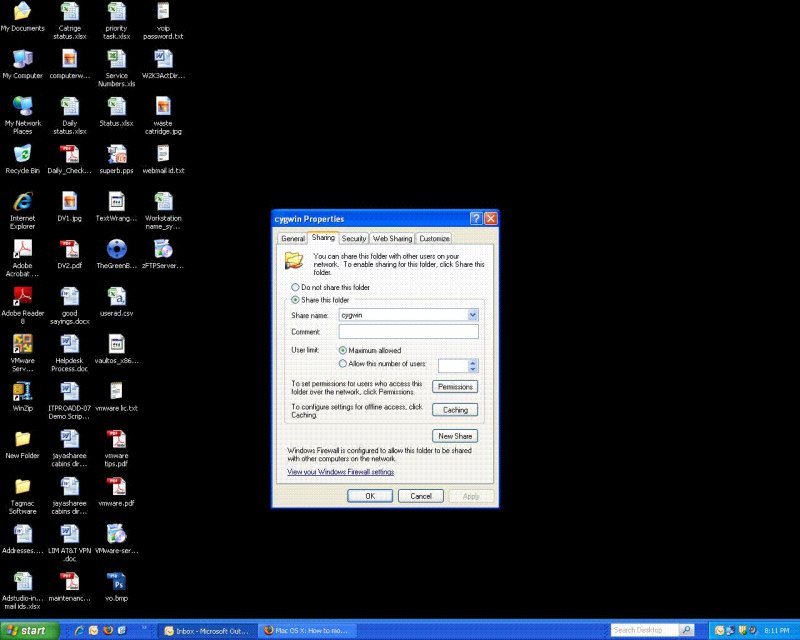Viewport: 800px width, 640px height.
Task: Switch to the Customize tab
Action: coord(434,238)
